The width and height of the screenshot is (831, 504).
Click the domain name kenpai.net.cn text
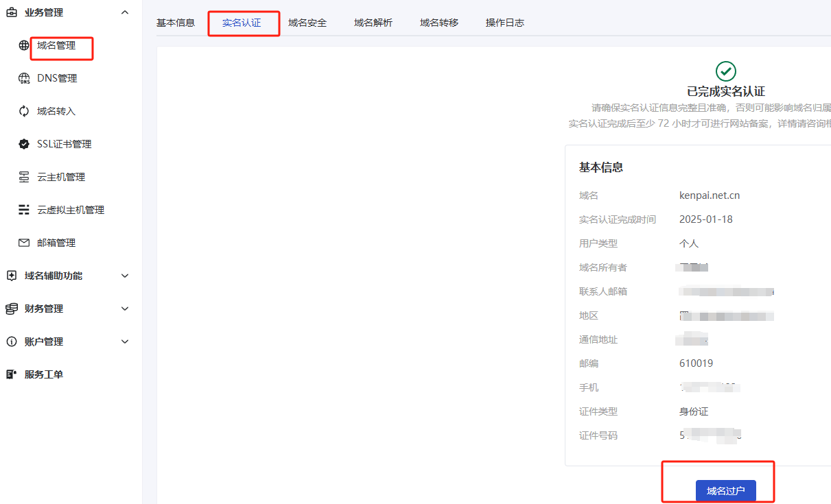[710, 195]
